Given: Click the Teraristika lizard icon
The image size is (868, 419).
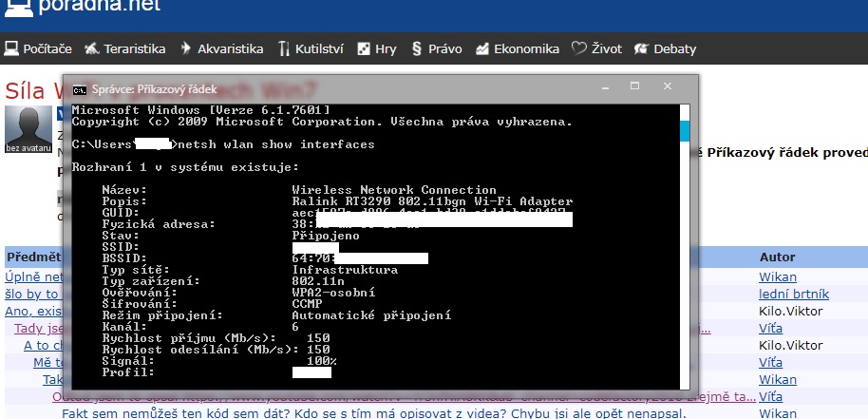Looking at the screenshot, I should (92, 48).
